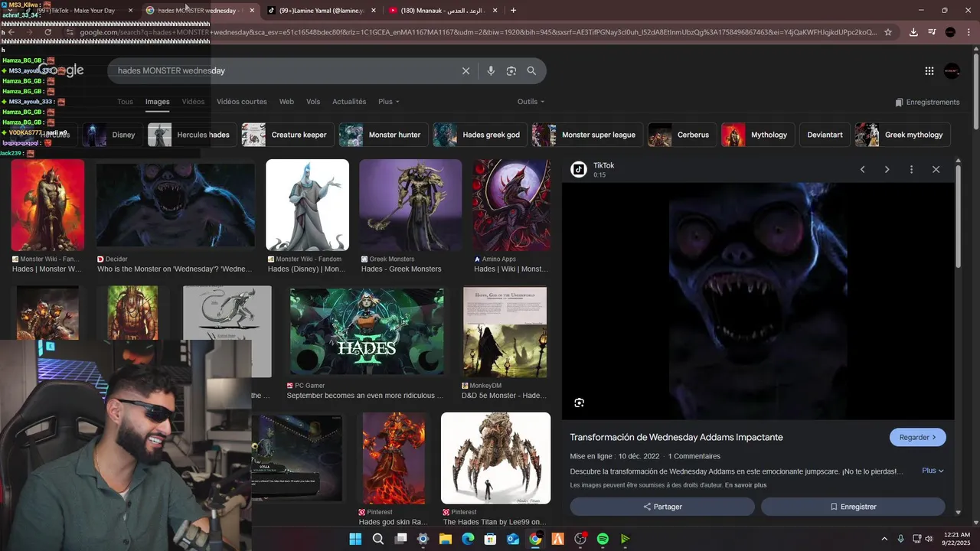Expand the Plus search filters dropdown
This screenshot has height=551, width=980.
click(x=389, y=102)
